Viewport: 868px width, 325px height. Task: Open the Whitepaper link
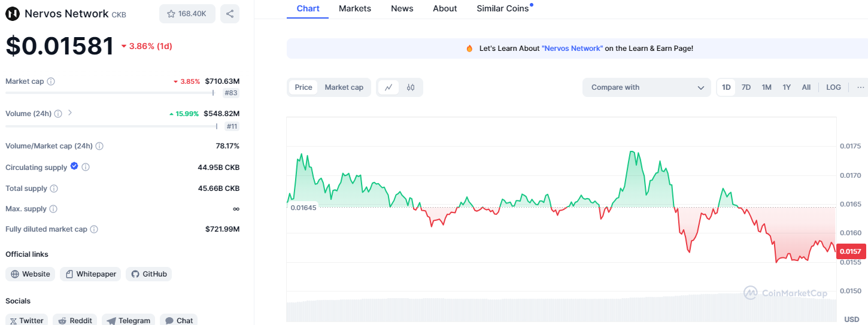pyautogui.click(x=91, y=274)
